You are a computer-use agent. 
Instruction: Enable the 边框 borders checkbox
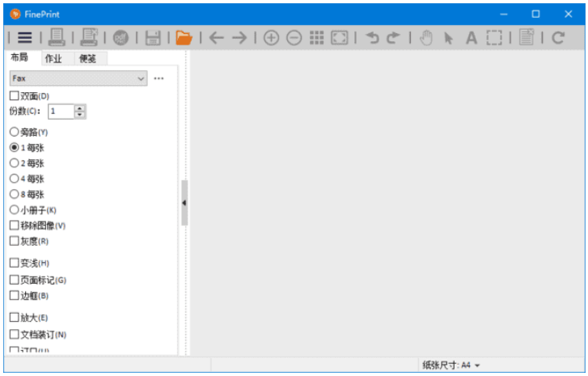coord(14,295)
